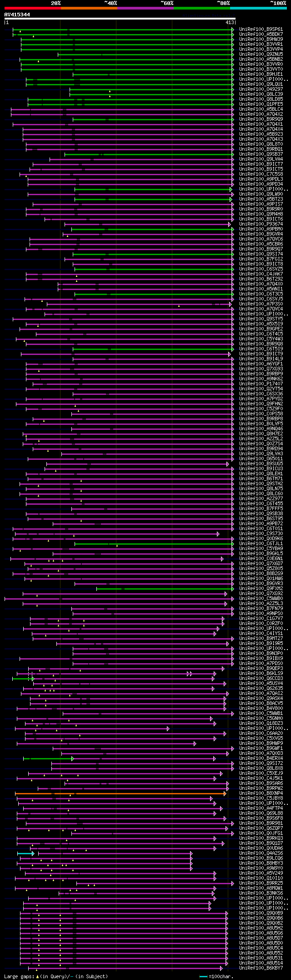
Task: Open hit UniRef100_B9N3P0
Action: click(261, 654)
